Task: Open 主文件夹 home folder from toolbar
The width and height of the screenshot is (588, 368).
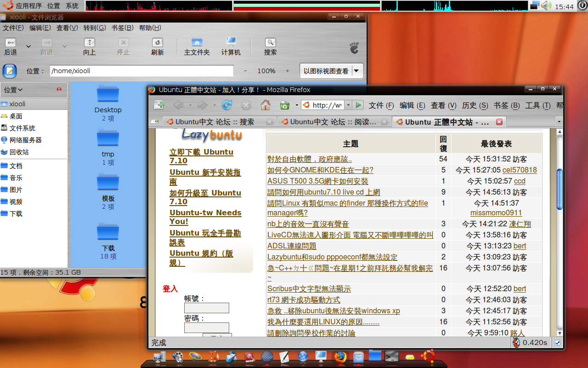Action: (197, 47)
